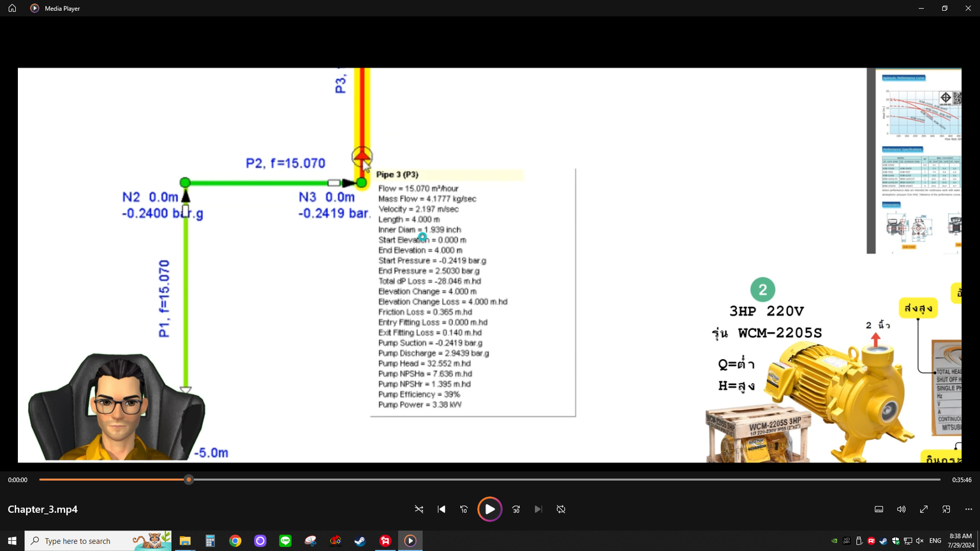Open the more options menu

(x=969, y=510)
